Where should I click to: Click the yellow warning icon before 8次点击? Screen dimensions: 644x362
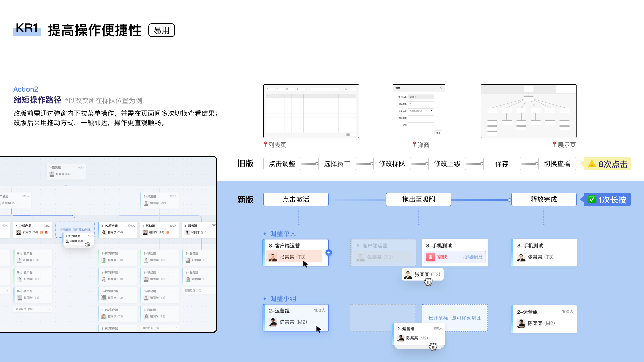pos(592,164)
